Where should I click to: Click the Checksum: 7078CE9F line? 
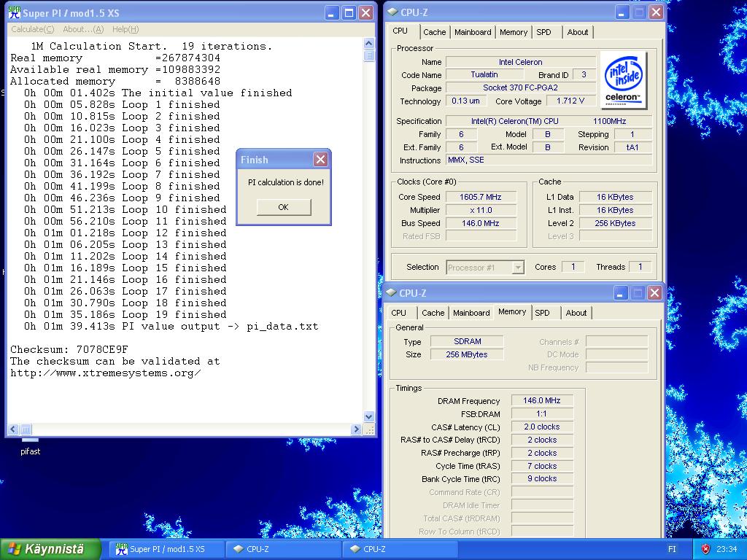(69, 349)
